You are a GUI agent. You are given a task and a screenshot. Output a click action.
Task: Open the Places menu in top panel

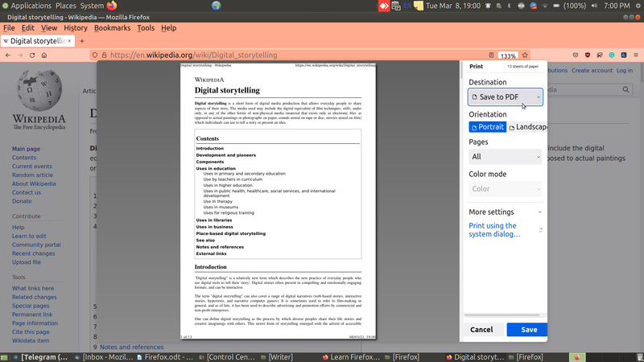click(x=66, y=6)
